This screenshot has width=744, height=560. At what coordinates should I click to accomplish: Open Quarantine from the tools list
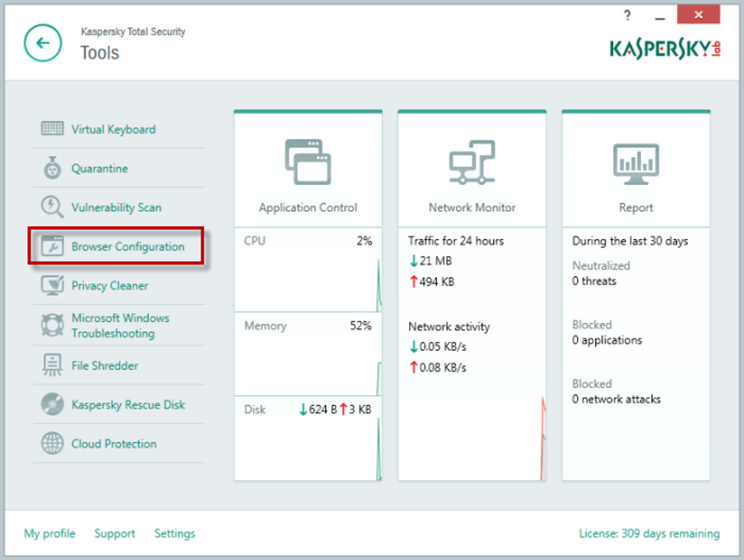click(x=100, y=168)
